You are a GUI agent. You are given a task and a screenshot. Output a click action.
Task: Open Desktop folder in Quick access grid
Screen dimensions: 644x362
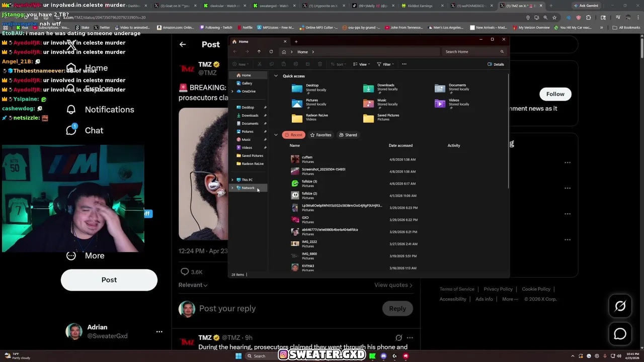(x=310, y=87)
